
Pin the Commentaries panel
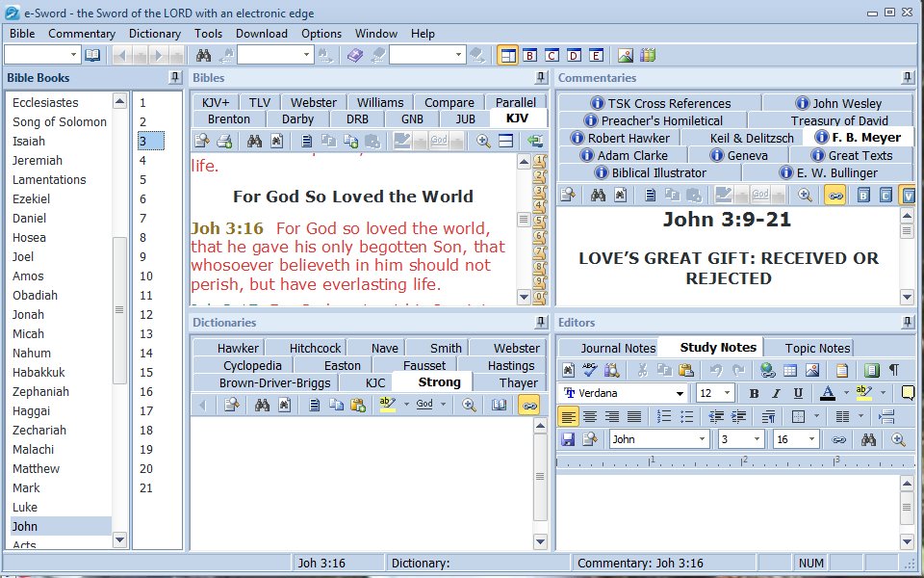(x=908, y=77)
